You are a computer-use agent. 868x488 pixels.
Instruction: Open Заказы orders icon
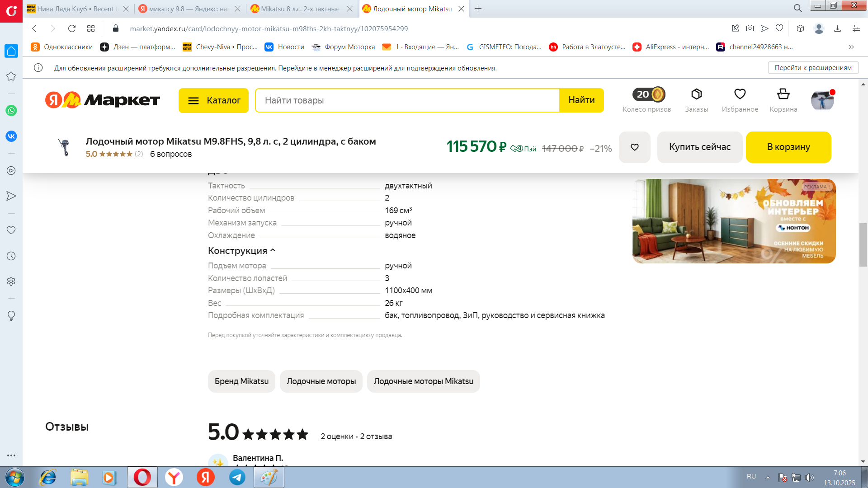[x=696, y=94]
